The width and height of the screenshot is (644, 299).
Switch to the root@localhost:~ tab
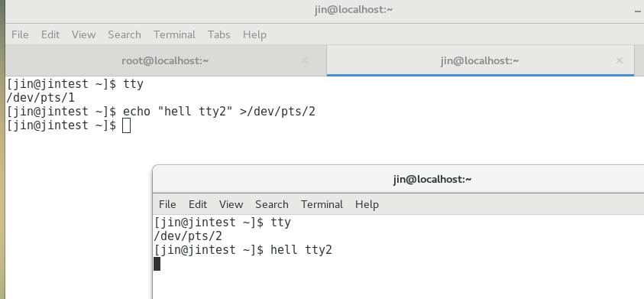click(165, 61)
